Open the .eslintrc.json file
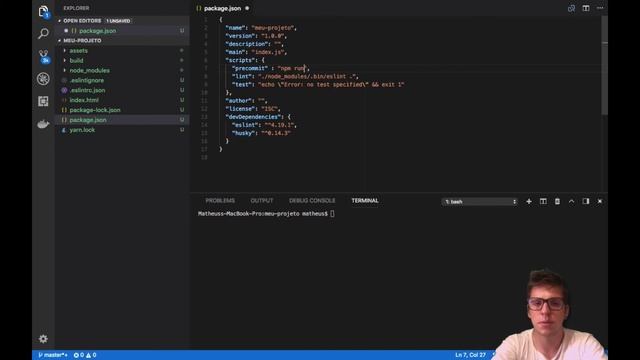This screenshot has height=360, width=640. tap(87, 90)
